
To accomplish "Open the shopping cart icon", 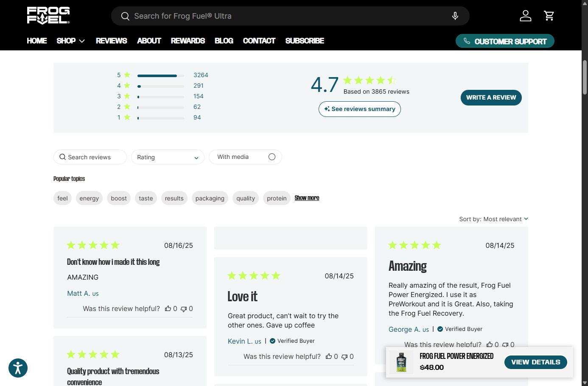I will [x=549, y=16].
